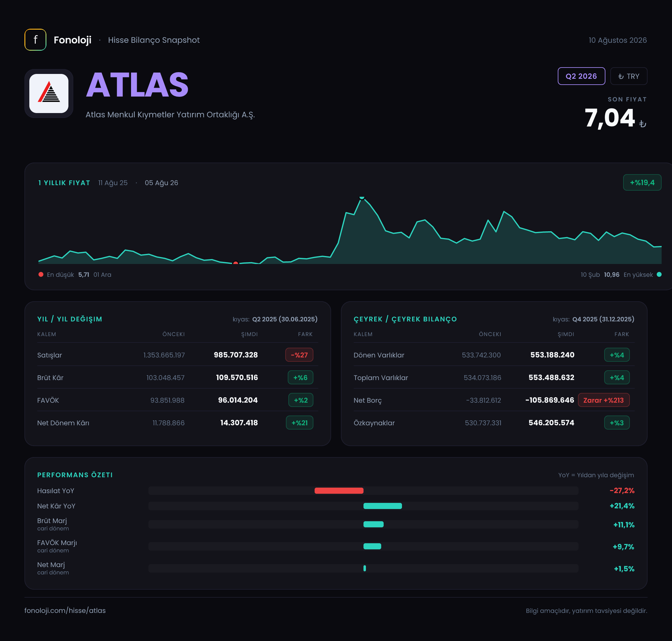This screenshot has height=641, width=672.
Task: Click the lowest price value 5,71
Action: point(84,274)
